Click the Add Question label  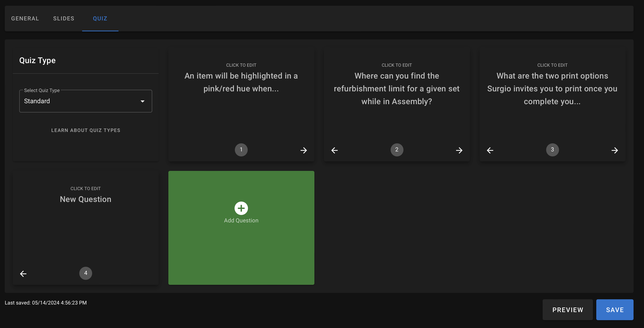241,220
